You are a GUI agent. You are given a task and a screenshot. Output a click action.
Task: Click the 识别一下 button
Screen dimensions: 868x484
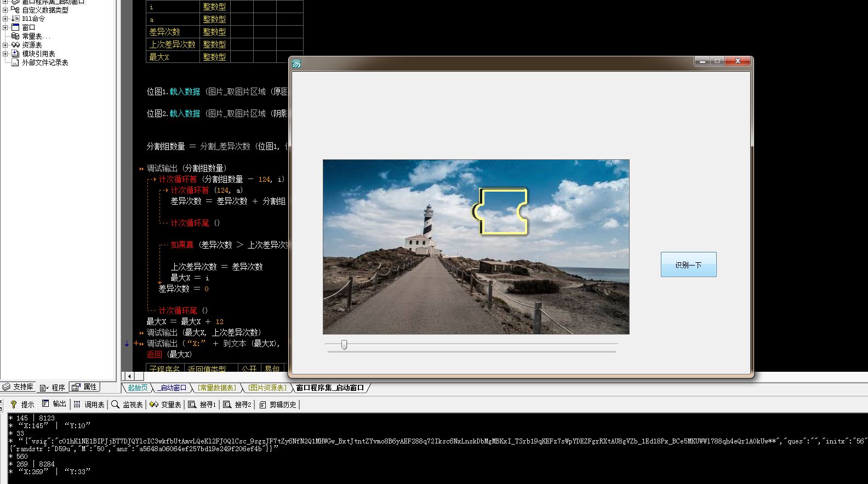click(x=688, y=264)
